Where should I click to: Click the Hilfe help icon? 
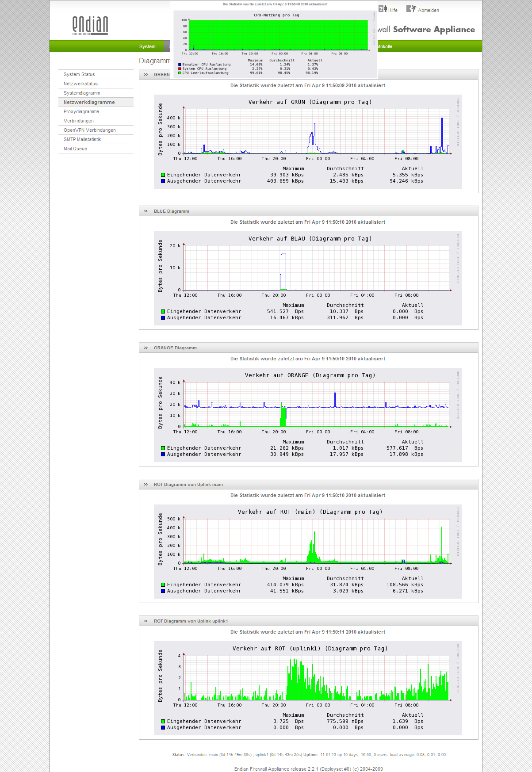click(x=383, y=9)
